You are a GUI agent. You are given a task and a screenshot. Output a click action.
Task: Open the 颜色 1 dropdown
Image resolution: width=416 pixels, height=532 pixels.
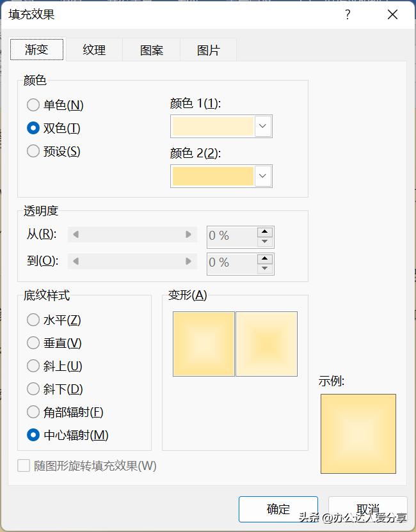(x=262, y=126)
